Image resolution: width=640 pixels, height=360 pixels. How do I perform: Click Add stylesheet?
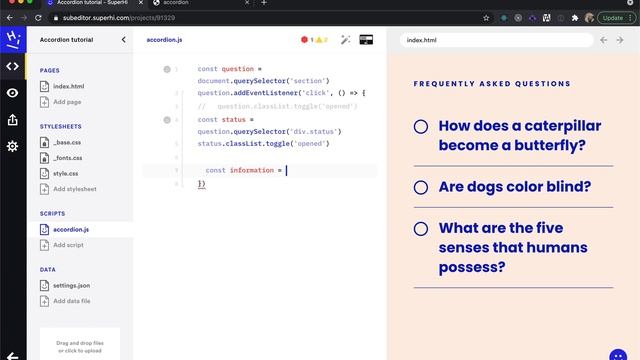click(x=75, y=189)
